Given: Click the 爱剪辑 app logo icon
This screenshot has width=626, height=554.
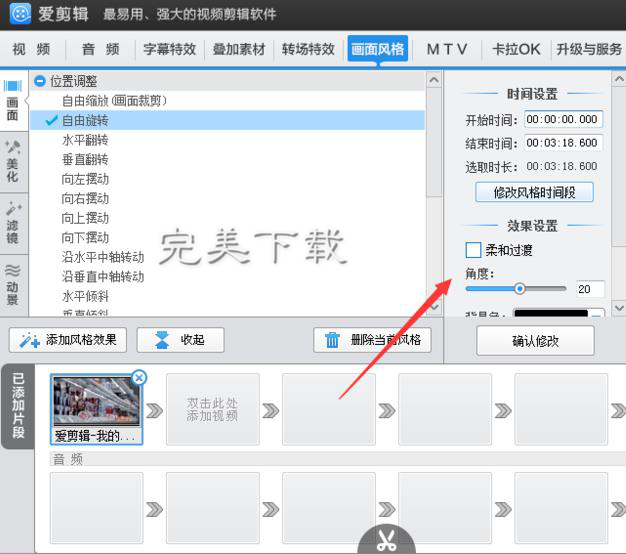Looking at the screenshot, I should point(20,13).
